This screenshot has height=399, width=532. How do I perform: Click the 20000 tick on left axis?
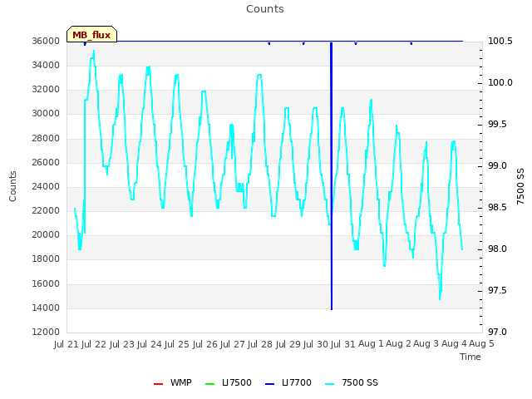pos(46,234)
